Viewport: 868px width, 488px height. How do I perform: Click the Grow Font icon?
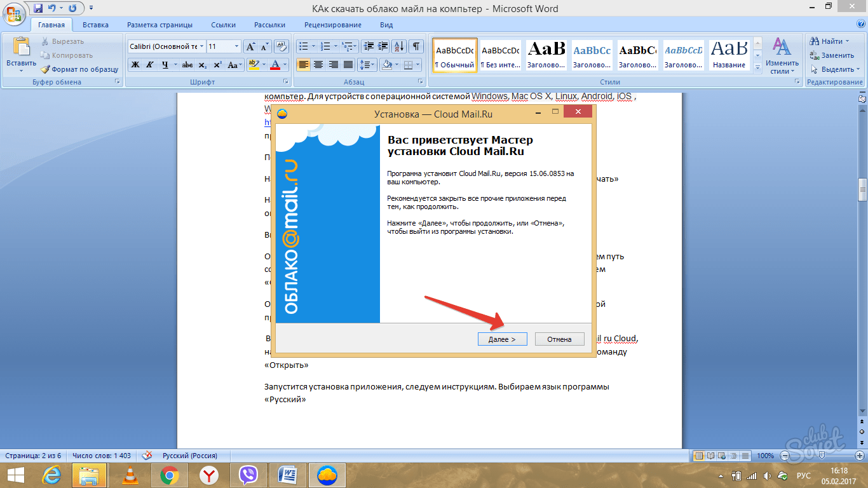[251, 46]
